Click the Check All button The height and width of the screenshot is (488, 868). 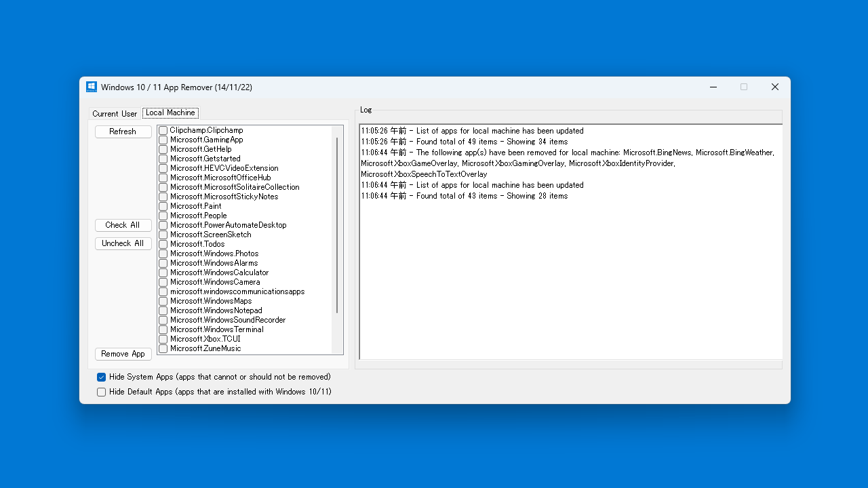point(123,225)
